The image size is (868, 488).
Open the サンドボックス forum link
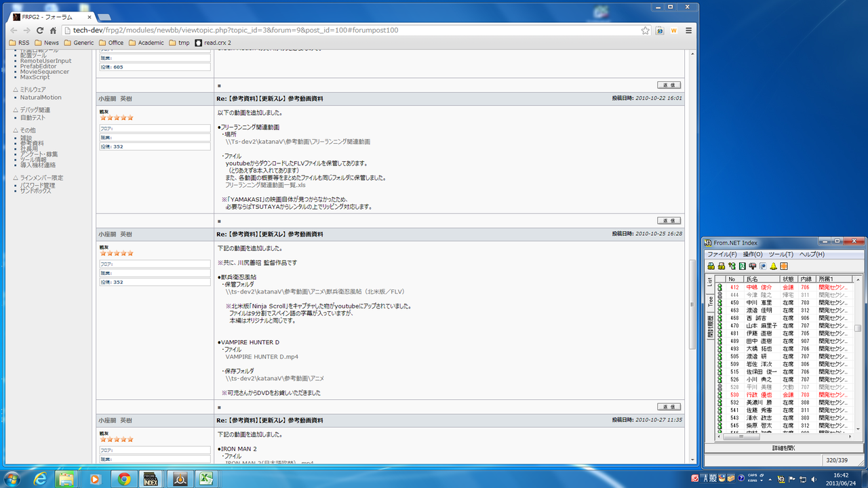[x=36, y=191]
